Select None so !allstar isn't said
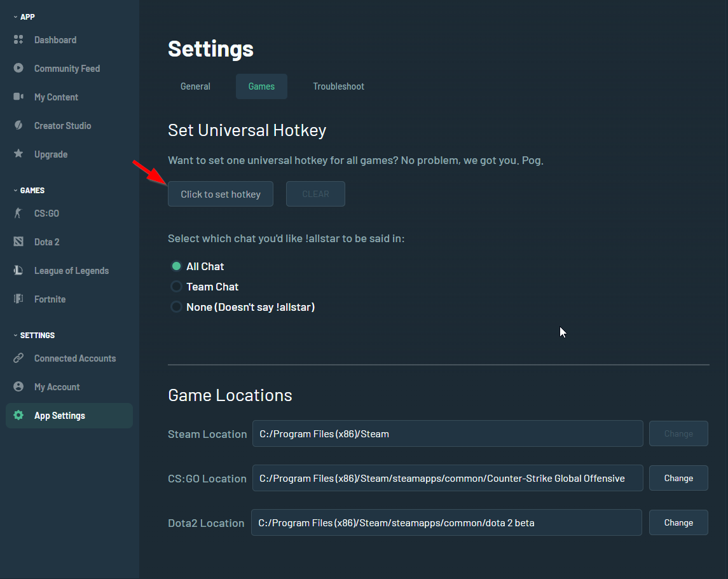Image resolution: width=728 pixels, height=579 pixels. 176,306
